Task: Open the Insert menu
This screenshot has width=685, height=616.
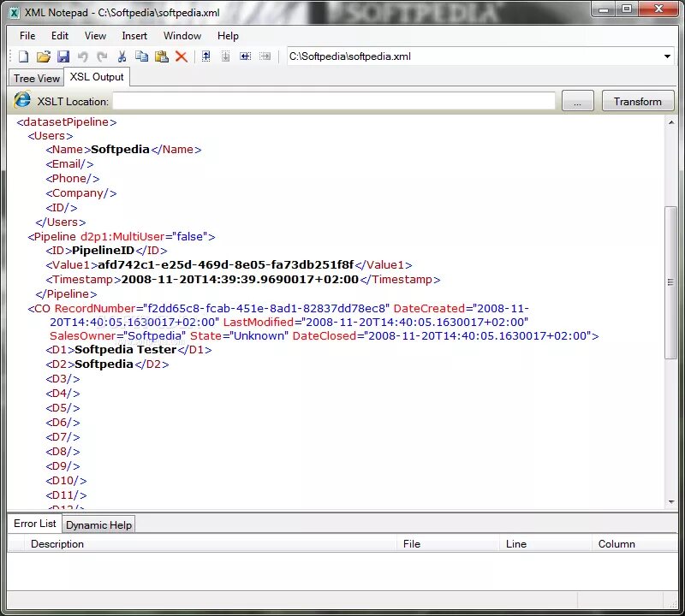Action: coord(134,36)
